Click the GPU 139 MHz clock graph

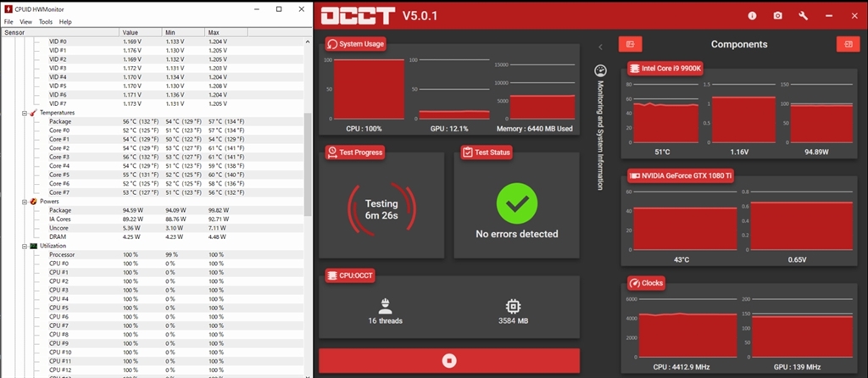[x=802, y=329]
